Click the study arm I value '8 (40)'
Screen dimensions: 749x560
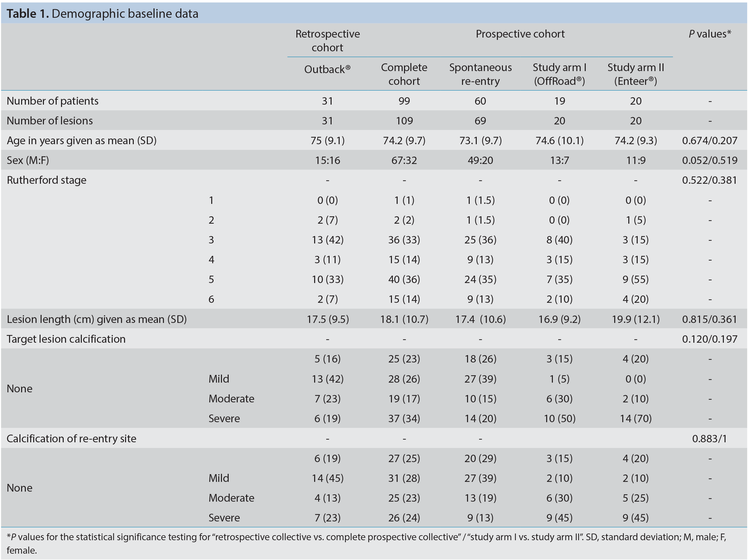[x=559, y=240]
